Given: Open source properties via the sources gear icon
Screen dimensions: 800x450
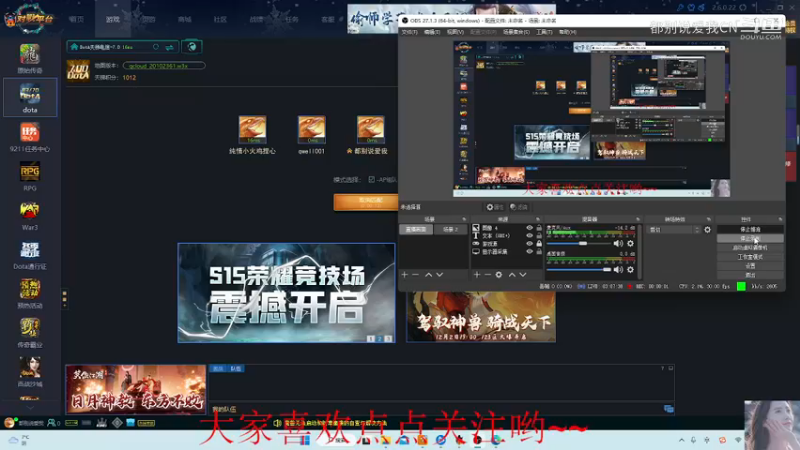Looking at the screenshot, I should [x=498, y=274].
